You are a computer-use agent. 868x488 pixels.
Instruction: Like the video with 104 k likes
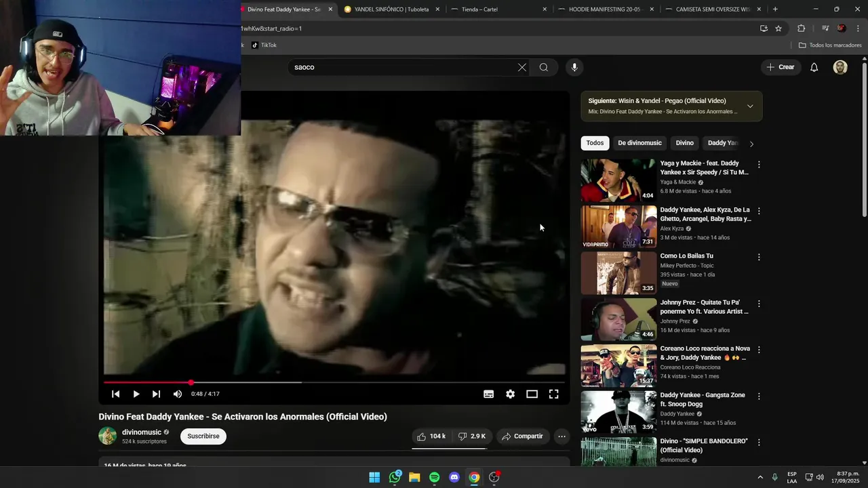point(431,436)
